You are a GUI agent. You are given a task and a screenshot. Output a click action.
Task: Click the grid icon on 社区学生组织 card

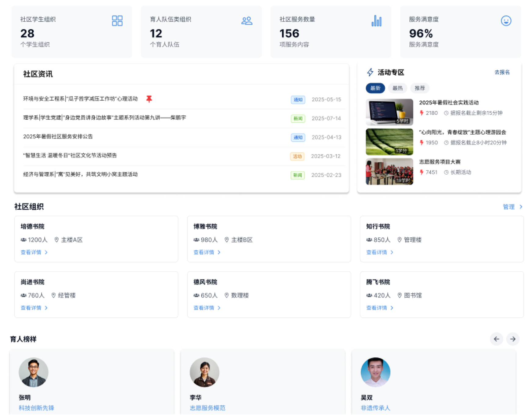coord(117,21)
